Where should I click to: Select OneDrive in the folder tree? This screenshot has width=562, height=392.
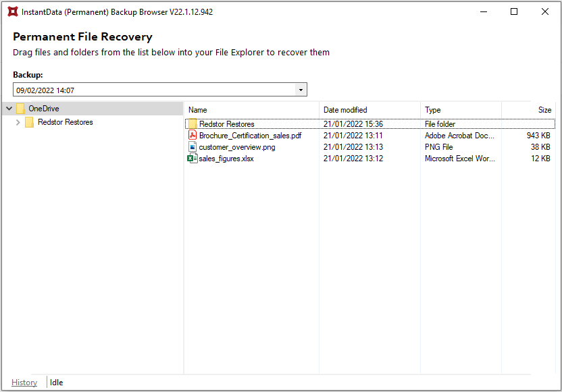coord(44,109)
